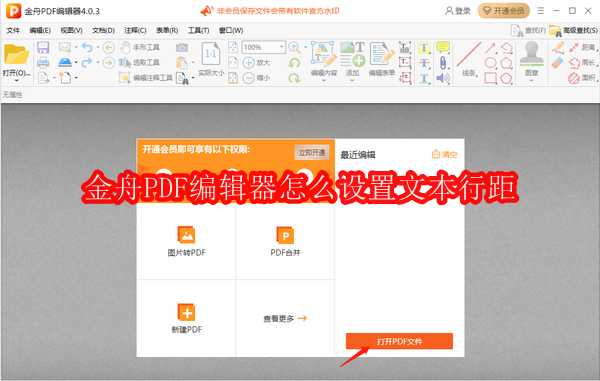Open the 注释(C) menu
The width and height of the screenshot is (600, 381).
135,30
